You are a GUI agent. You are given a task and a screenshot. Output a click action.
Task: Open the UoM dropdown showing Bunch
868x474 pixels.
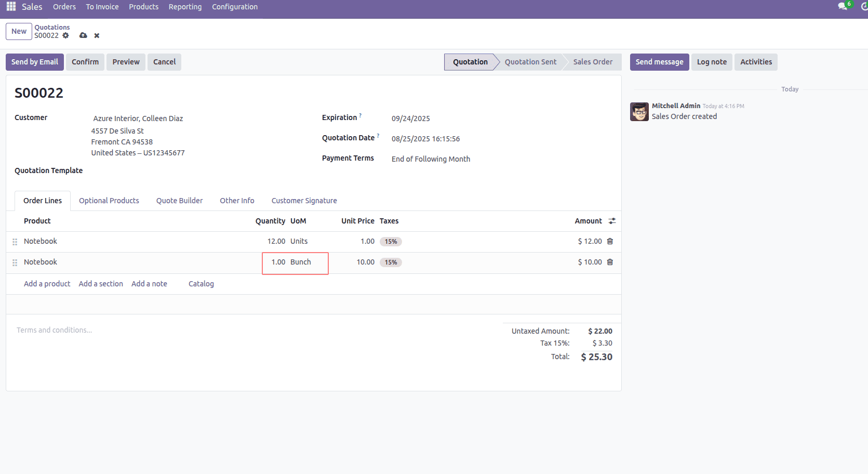[x=300, y=262]
